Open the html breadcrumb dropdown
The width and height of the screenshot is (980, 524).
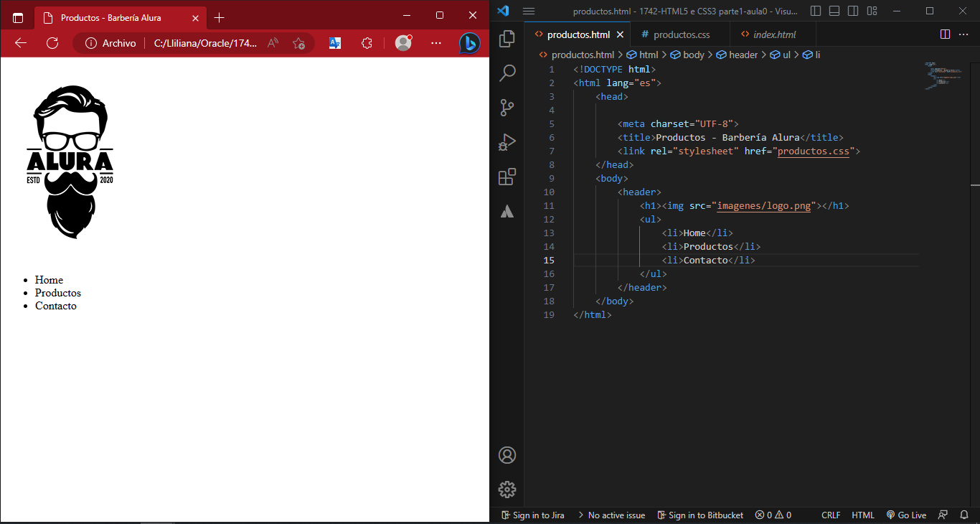tap(642, 55)
